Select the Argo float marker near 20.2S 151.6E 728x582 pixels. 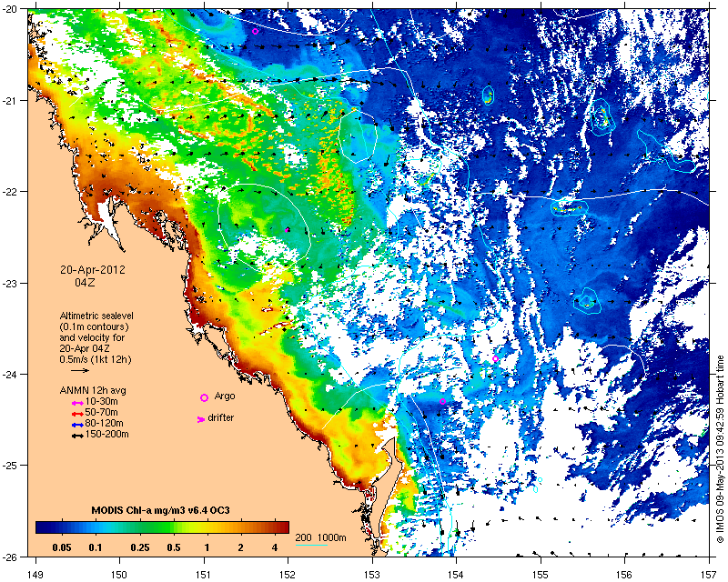(x=255, y=31)
